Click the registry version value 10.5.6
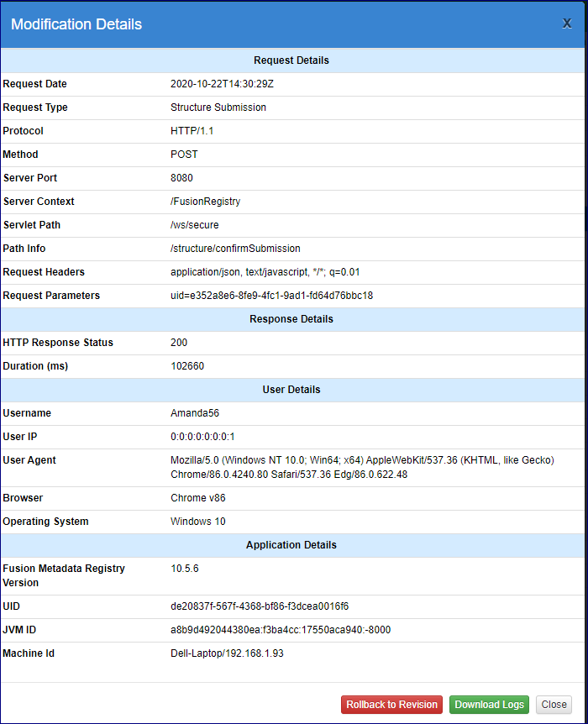Image resolution: width=588 pixels, height=724 pixels. coord(185,569)
